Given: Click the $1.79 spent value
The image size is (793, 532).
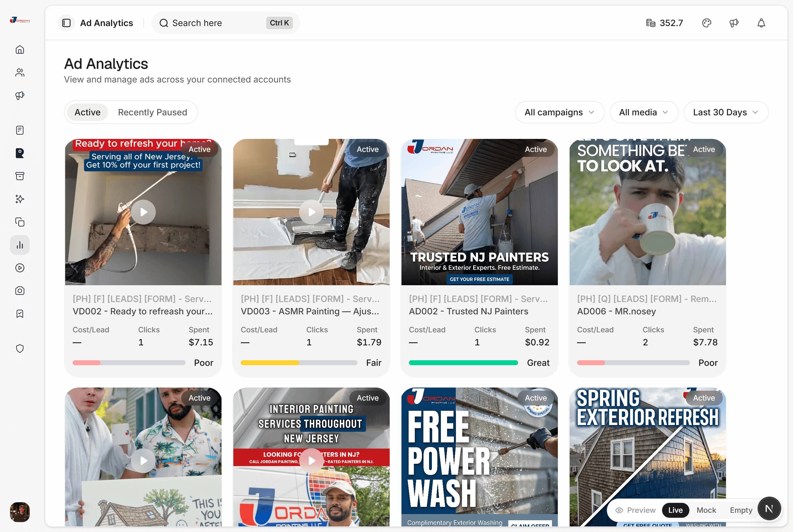Looking at the screenshot, I should click(369, 342).
